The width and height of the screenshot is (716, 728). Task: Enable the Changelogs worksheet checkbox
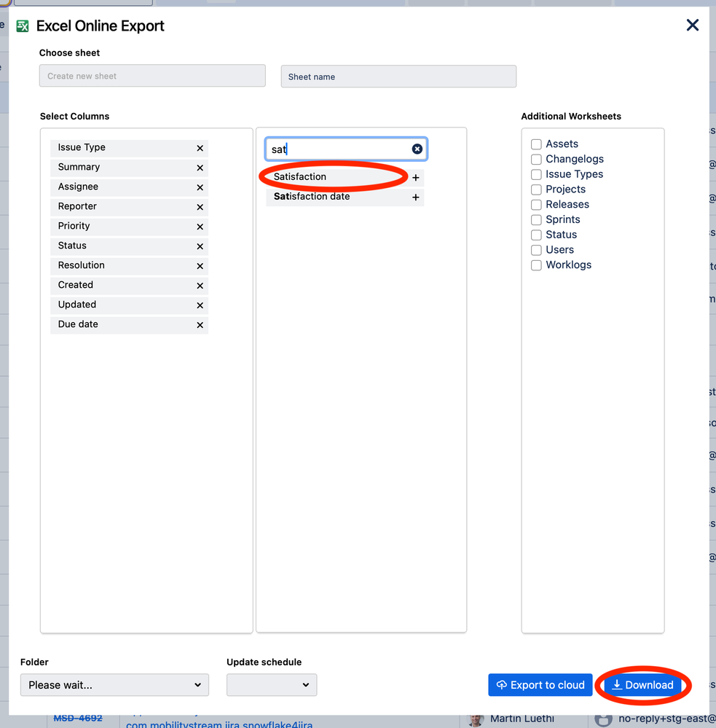(x=536, y=160)
